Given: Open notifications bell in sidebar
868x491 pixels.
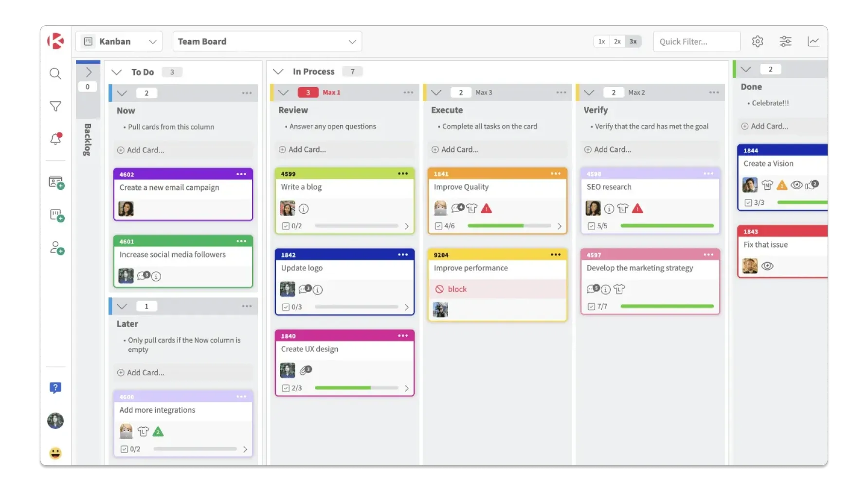Looking at the screenshot, I should click(56, 139).
